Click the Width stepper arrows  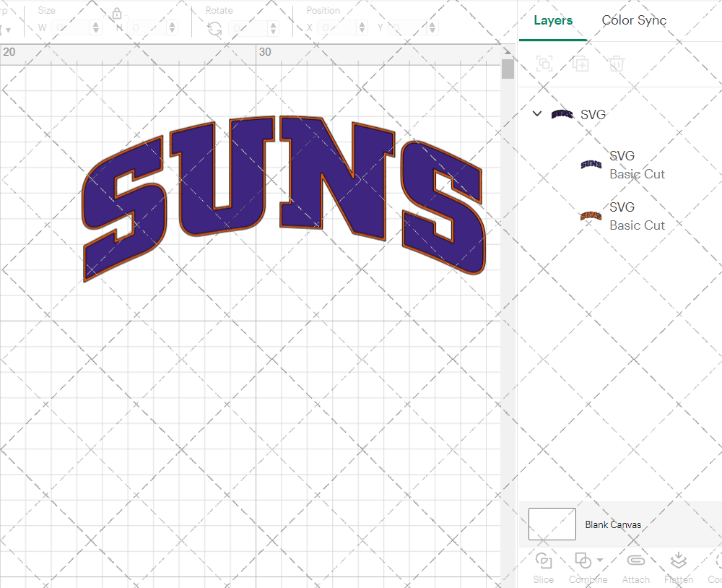pos(96,27)
